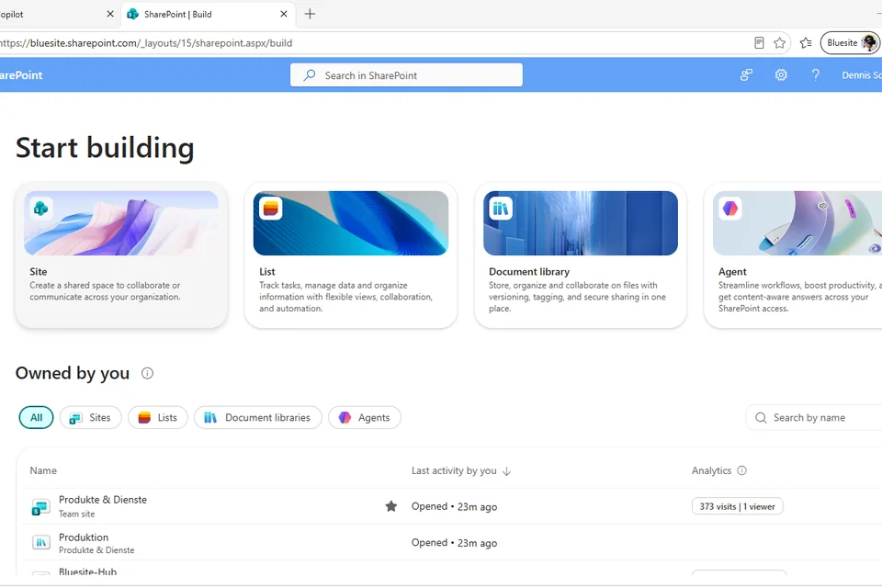Screen dimensions: 882x588
Task: Click the Search in SharePoint box
Action: pyautogui.click(x=406, y=74)
